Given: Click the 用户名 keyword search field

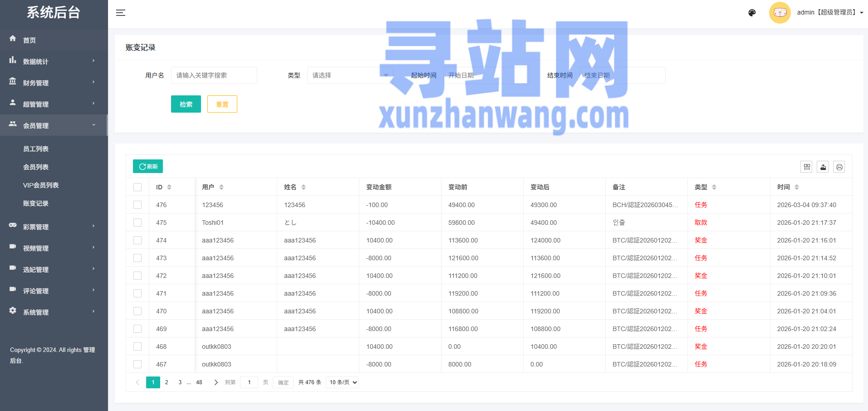Looking at the screenshot, I should point(214,75).
